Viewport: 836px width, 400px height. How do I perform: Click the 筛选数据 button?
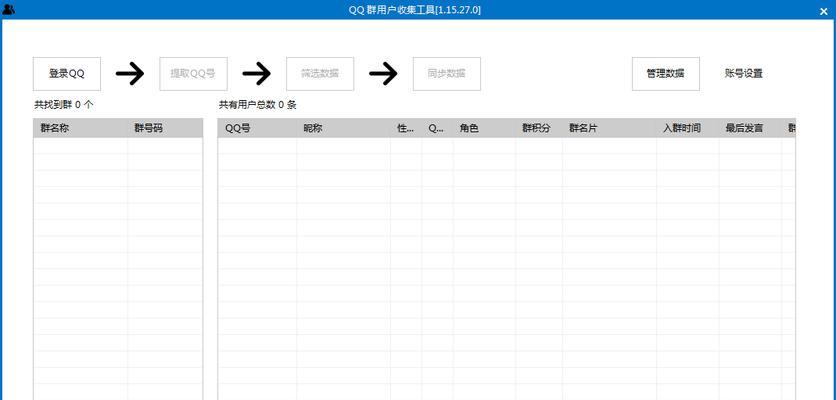(x=320, y=74)
